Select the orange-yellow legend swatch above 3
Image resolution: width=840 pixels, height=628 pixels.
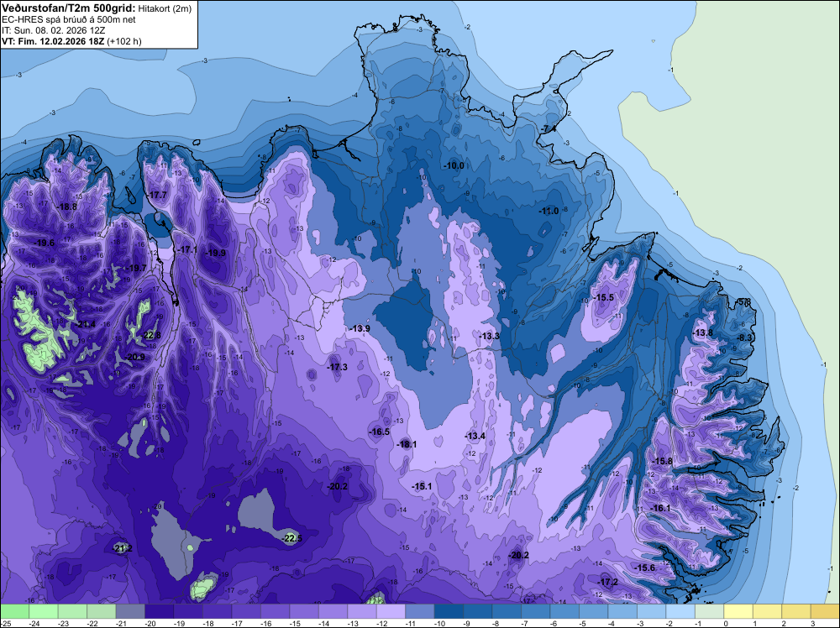pos(825,611)
